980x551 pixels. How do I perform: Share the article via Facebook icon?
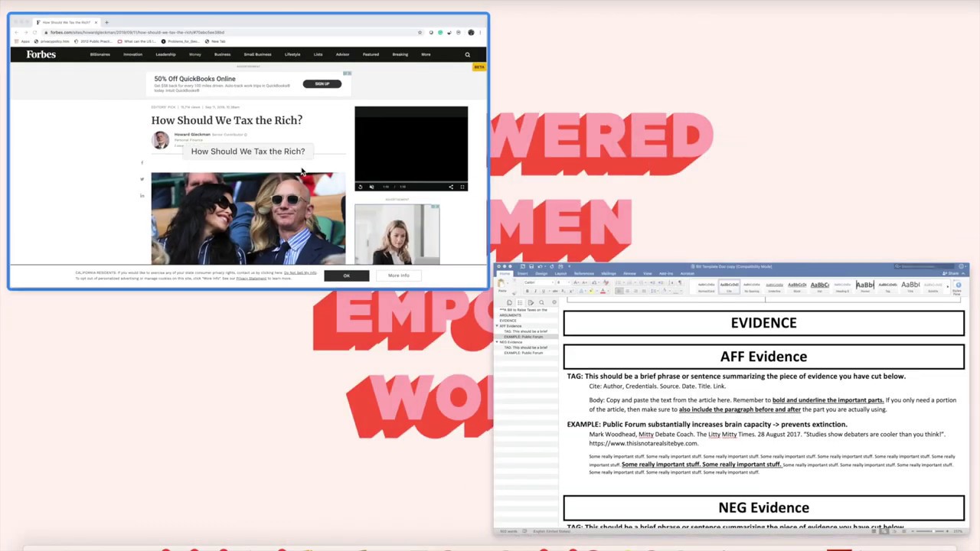(x=142, y=162)
